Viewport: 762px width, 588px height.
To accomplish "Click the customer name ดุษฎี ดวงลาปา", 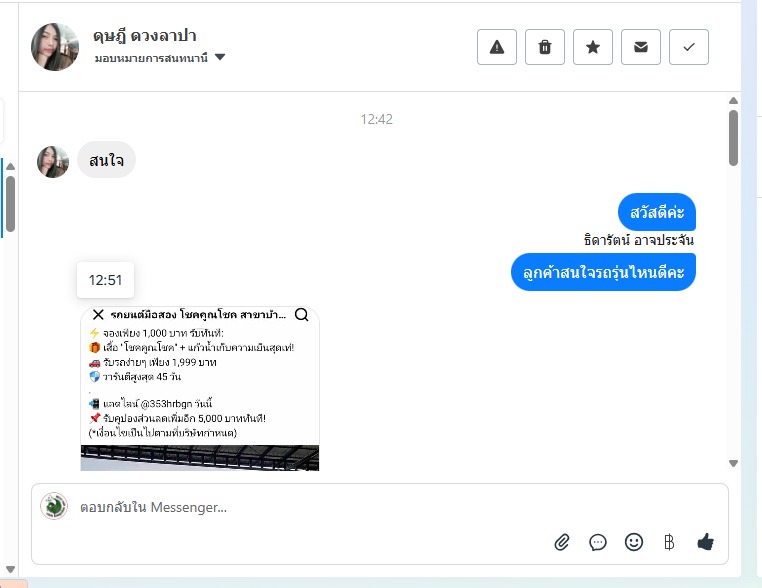I will (145, 35).
